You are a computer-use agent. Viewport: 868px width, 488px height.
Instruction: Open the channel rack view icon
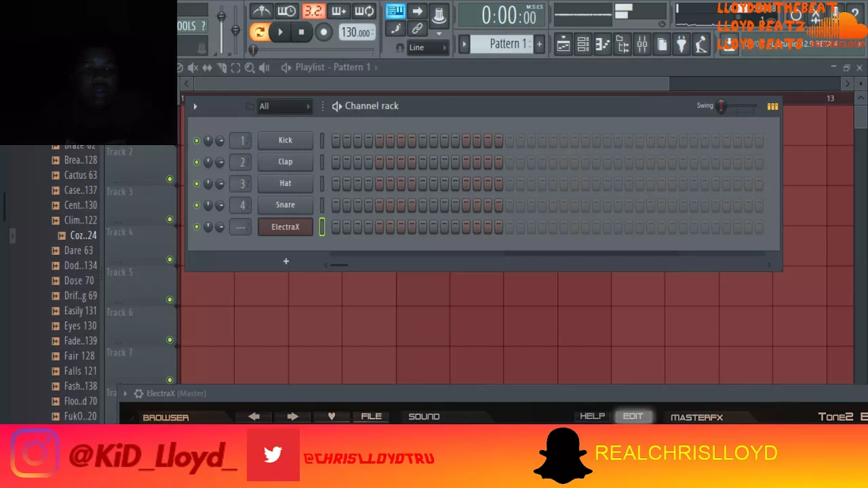583,44
